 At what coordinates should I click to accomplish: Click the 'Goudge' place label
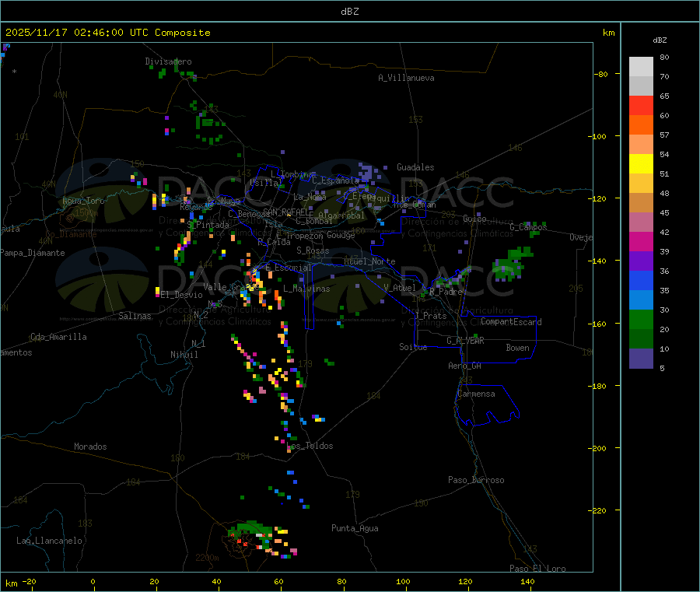click(x=341, y=235)
